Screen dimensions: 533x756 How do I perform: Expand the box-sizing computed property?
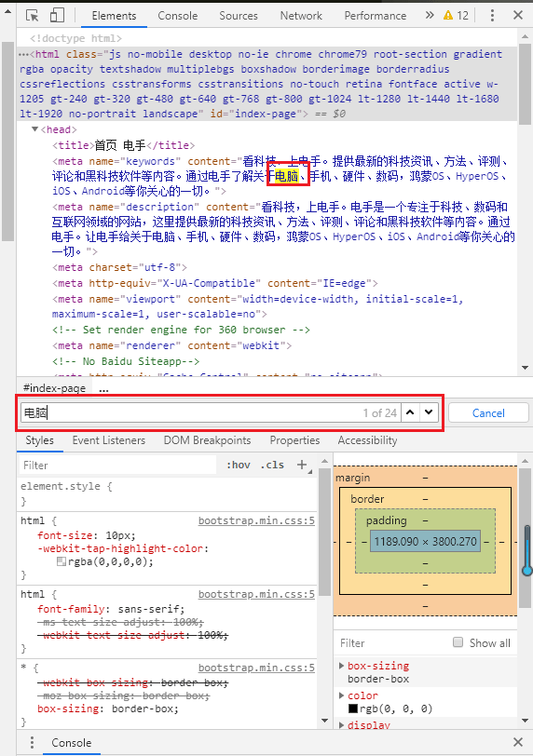(x=341, y=666)
